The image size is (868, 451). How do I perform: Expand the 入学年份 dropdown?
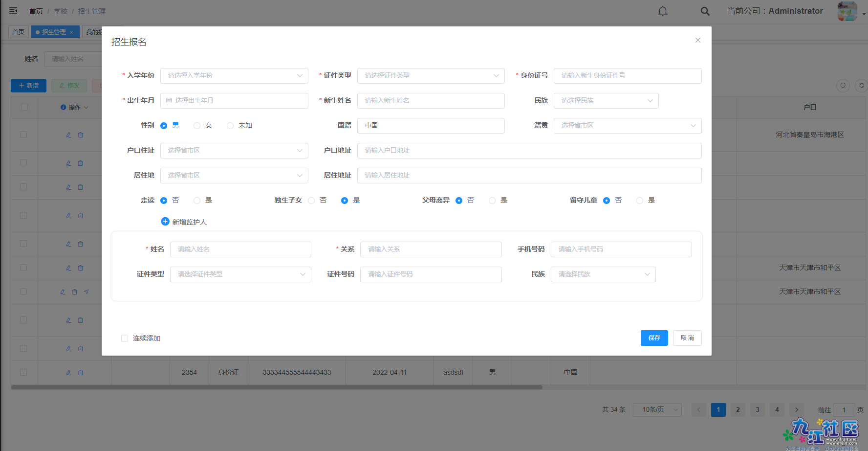234,75
